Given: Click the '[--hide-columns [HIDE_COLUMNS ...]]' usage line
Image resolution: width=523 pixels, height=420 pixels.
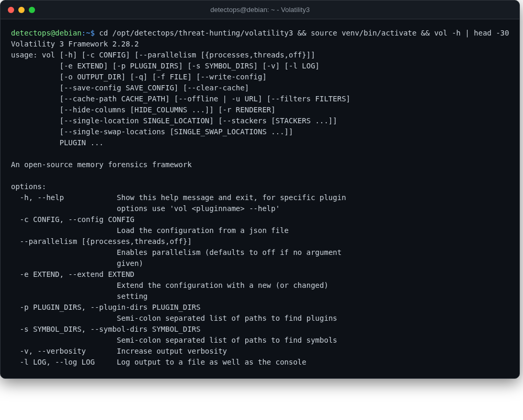Looking at the screenshot, I should click(167, 110).
